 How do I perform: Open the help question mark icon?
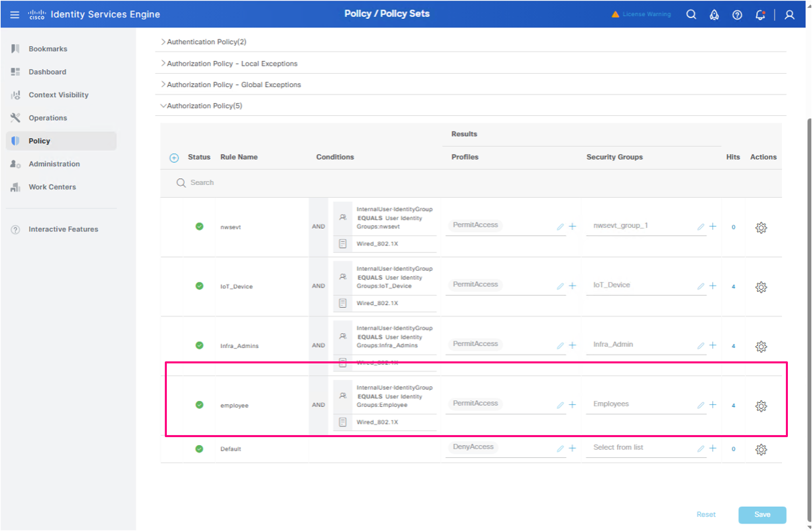point(737,14)
